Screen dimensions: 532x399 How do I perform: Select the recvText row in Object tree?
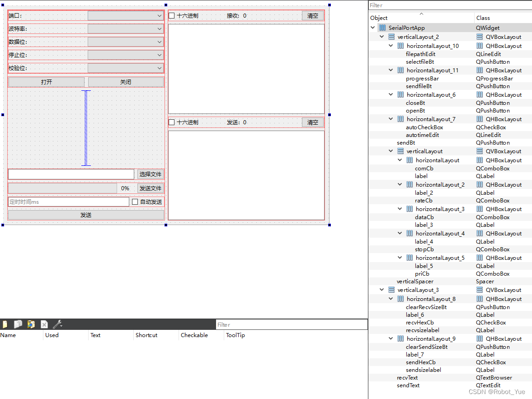pyautogui.click(x=450, y=378)
